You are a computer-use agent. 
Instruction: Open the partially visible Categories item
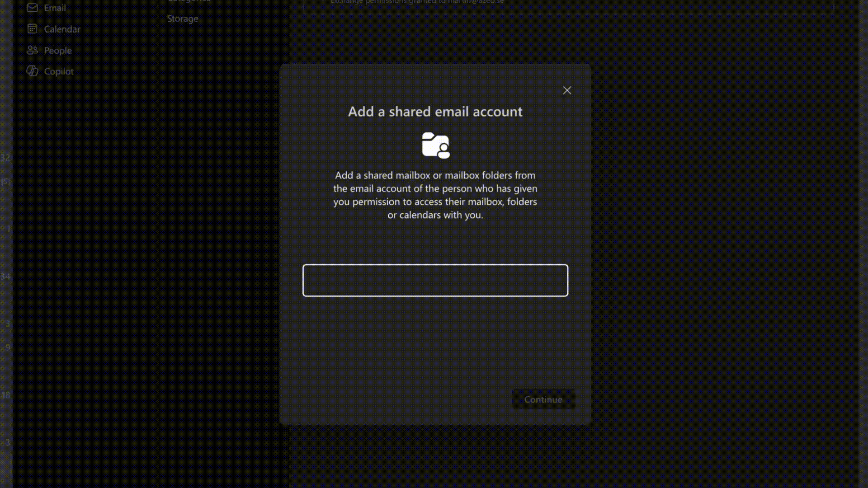tap(189, 1)
